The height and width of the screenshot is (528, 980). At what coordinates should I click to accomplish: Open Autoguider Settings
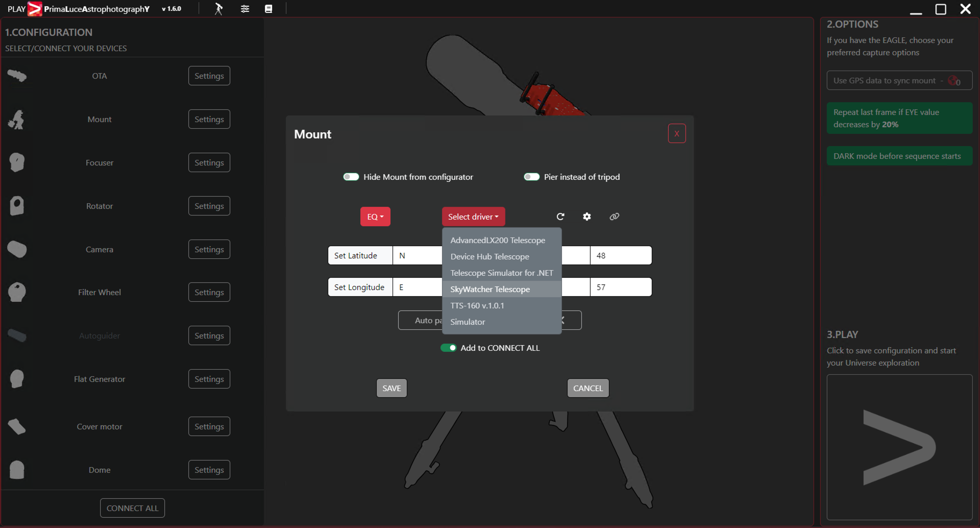click(209, 335)
